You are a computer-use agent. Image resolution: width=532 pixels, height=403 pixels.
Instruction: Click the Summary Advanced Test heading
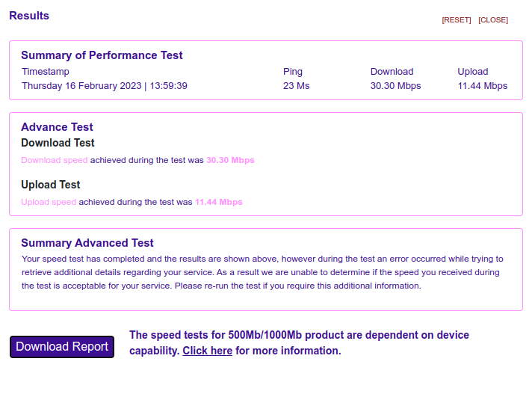87,243
